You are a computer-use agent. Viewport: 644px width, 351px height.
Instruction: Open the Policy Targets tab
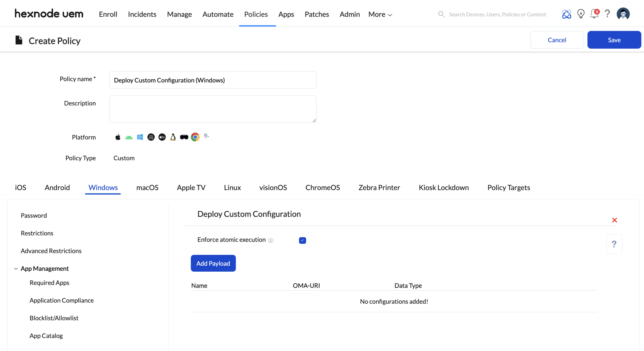pos(508,187)
